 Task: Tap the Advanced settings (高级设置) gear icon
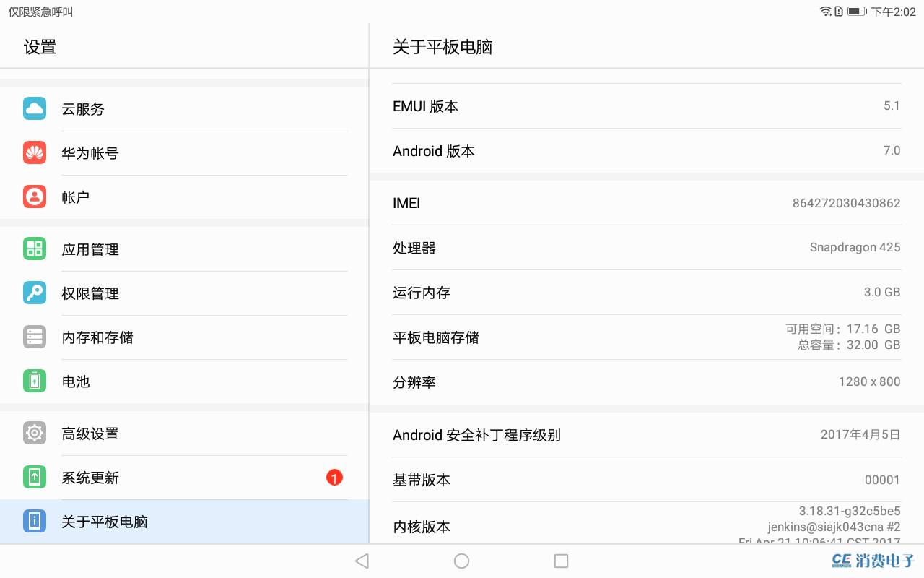[34, 433]
